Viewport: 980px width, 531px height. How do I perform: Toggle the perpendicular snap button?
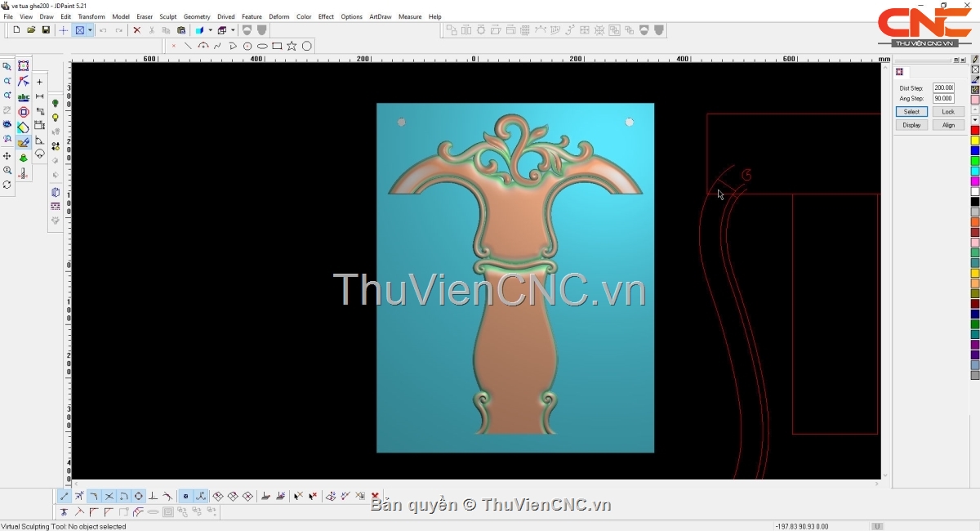click(153, 496)
